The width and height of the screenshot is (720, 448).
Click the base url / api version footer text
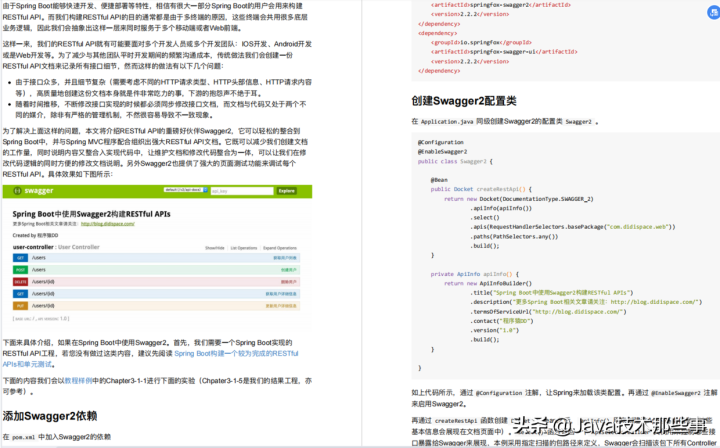pyautogui.click(x=41, y=318)
